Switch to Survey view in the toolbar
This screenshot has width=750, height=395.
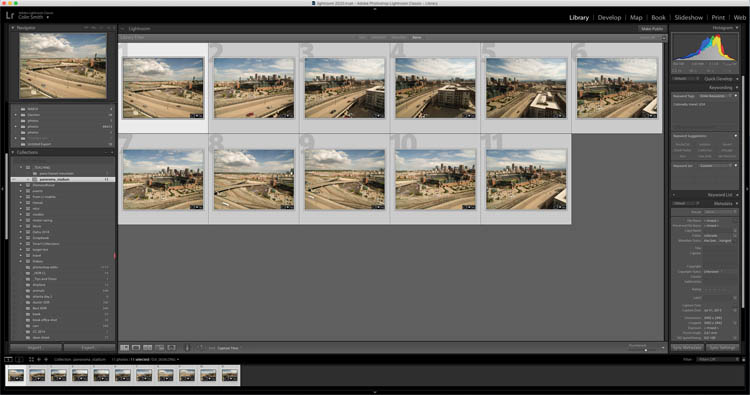(159, 348)
